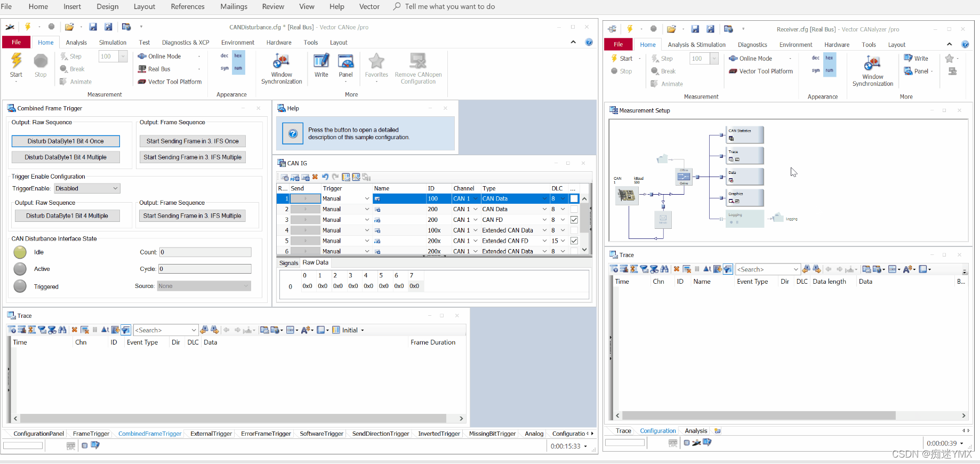Click the open folder icon in CANoe title bar
This screenshot has width=980, height=464.
[x=69, y=27]
